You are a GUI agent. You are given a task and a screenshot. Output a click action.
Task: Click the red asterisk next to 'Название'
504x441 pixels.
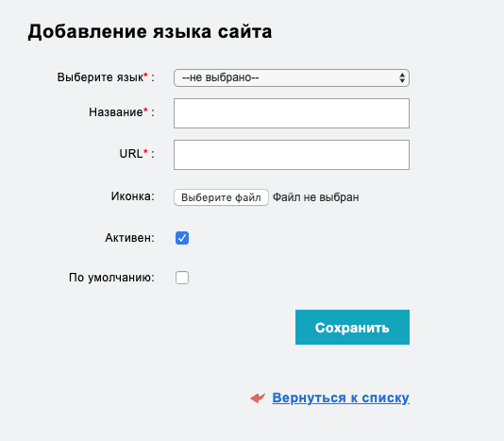145,110
